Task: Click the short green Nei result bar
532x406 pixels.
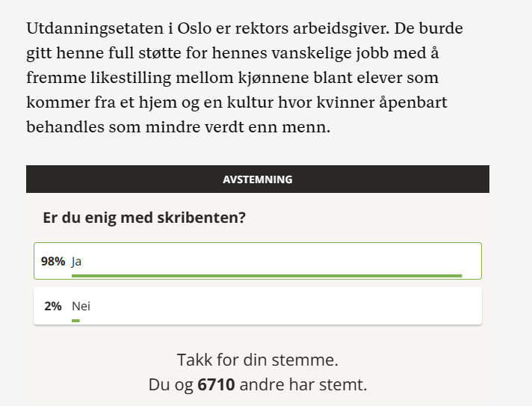Action: [75, 321]
